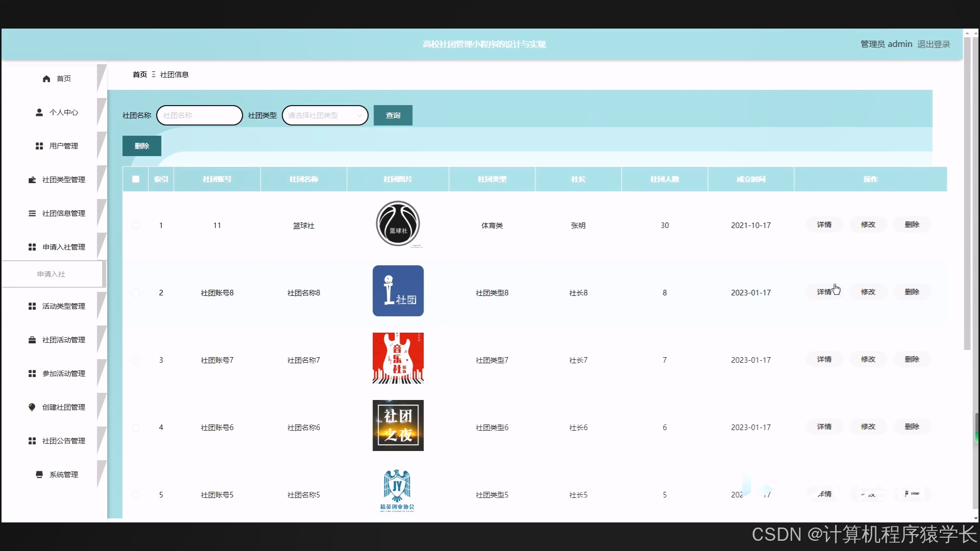The height and width of the screenshot is (551, 980).
Task: Open 详情 for 社团名称6
Action: 824,427
